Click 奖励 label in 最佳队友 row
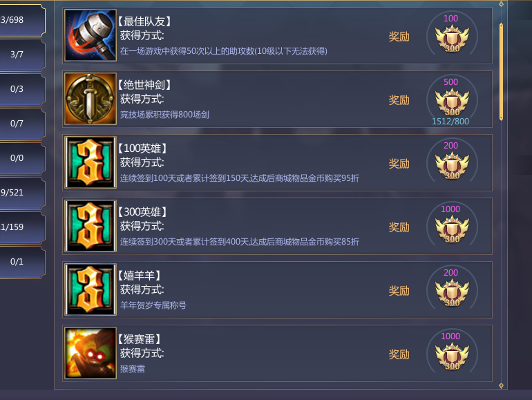The height and width of the screenshot is (400, 532). (x=399, y=37)
